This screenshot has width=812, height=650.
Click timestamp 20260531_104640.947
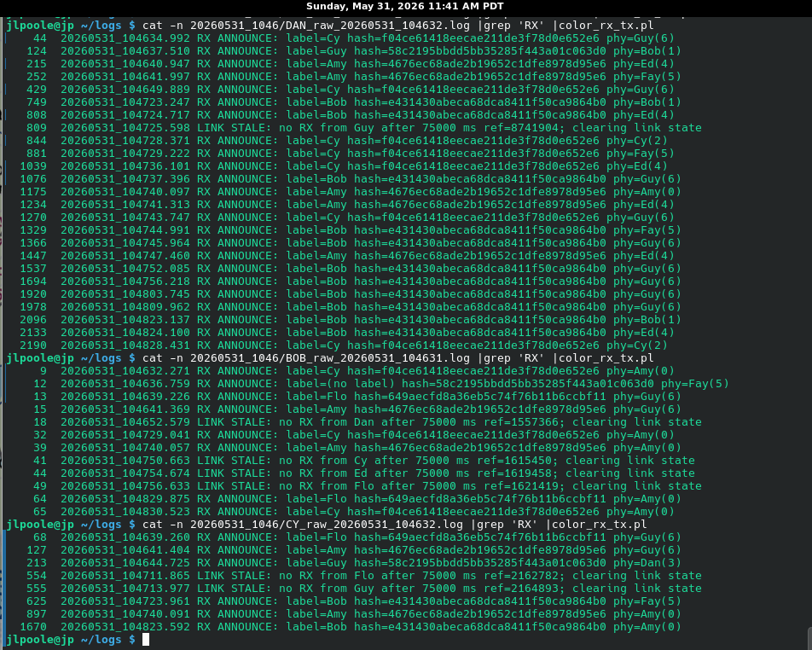125,64
